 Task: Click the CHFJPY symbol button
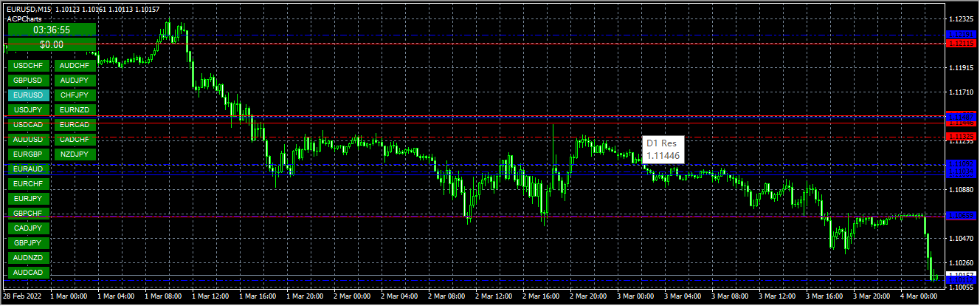[x=75, y=95]
